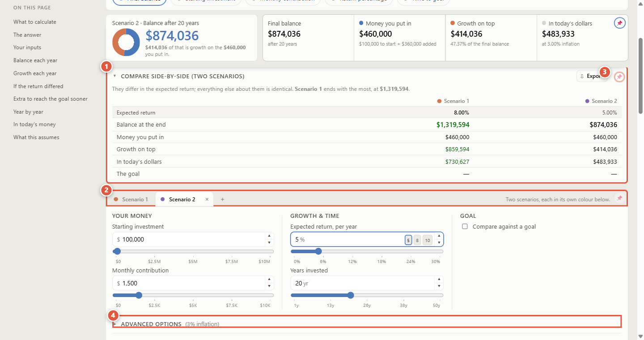Select the Growth on top summary card
The height and width of the screenshot is (340, 644).
click(491, 38)
